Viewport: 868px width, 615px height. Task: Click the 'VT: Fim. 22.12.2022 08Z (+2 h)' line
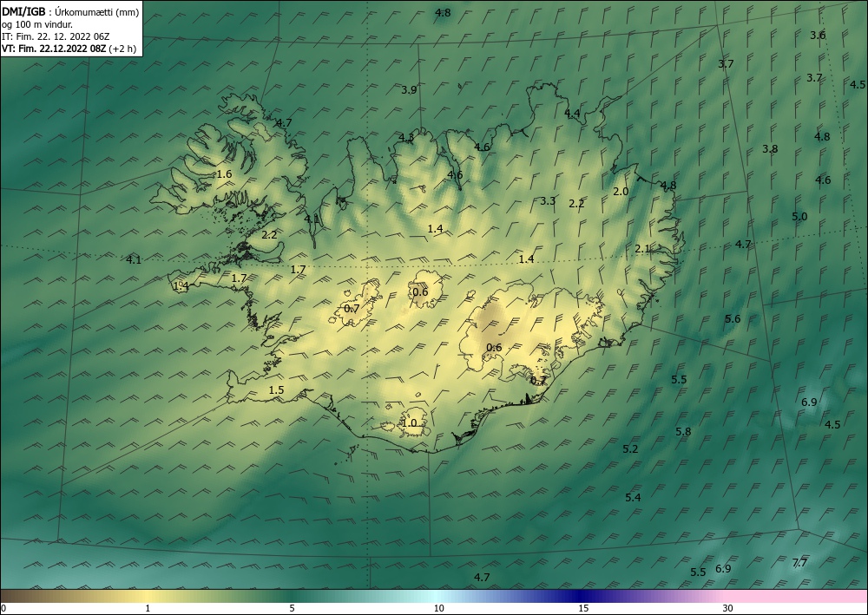[70, 49]
